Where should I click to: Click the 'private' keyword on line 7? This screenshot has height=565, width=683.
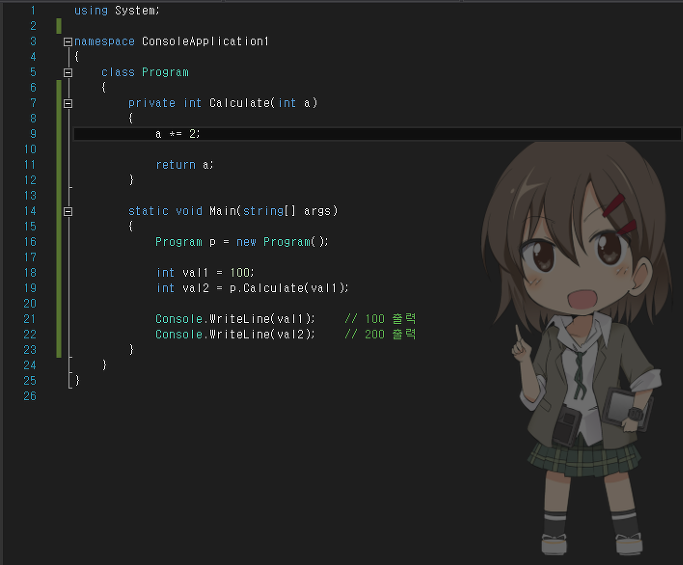point(152,103)
